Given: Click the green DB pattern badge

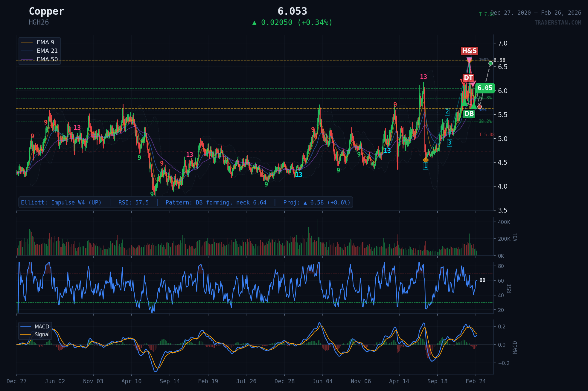Looking at the screenshot, I should point(469,114).
